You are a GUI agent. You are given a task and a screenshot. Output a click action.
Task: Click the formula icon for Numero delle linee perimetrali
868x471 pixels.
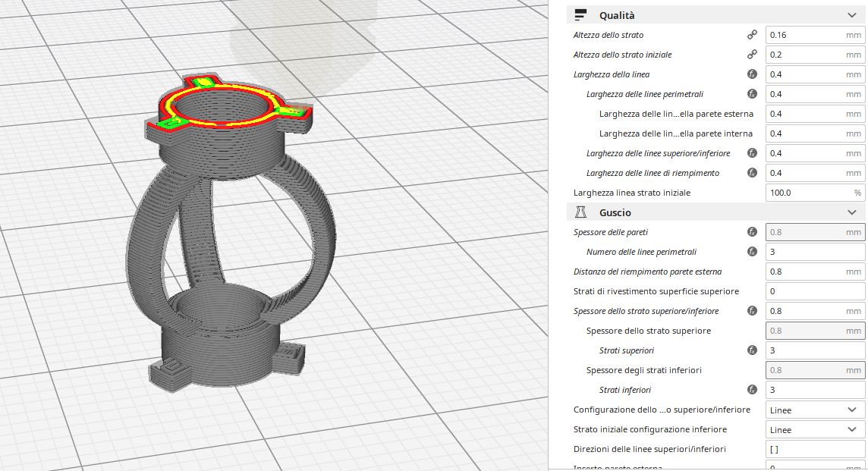(x=752, y=252)
